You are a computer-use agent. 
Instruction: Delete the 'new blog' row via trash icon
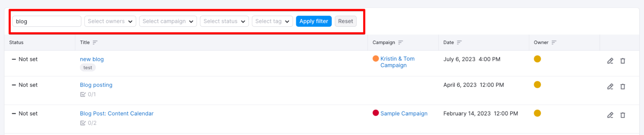point(622,61)
